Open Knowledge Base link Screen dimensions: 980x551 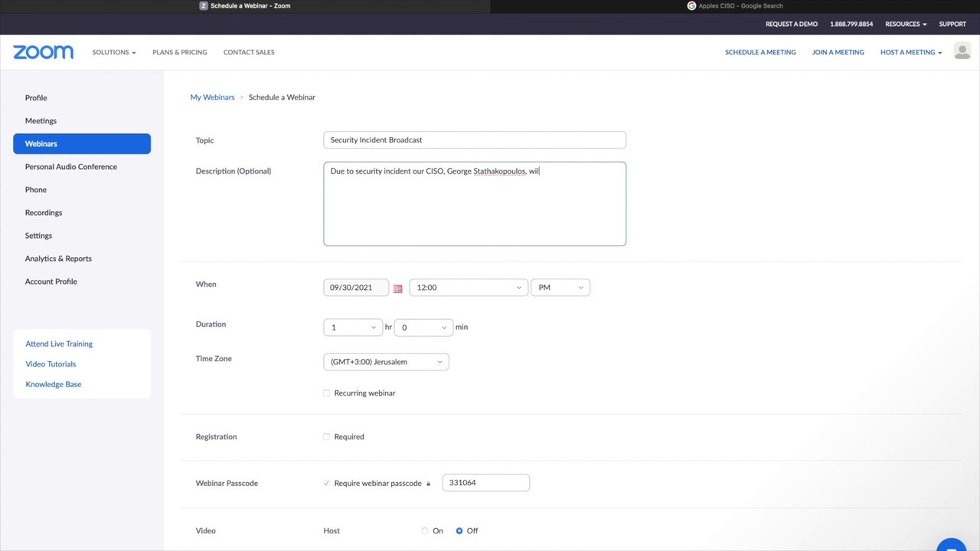pos(54,385)
